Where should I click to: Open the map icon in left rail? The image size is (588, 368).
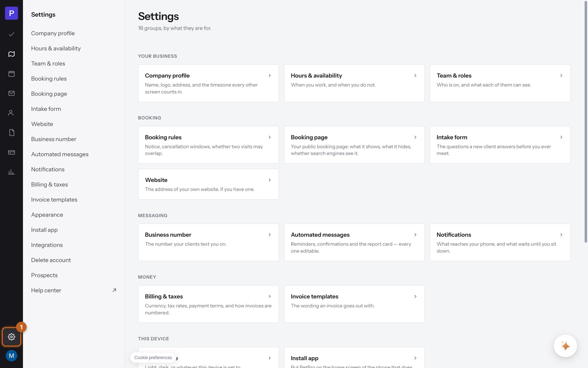pyautogui.click(x=11, y=54)
